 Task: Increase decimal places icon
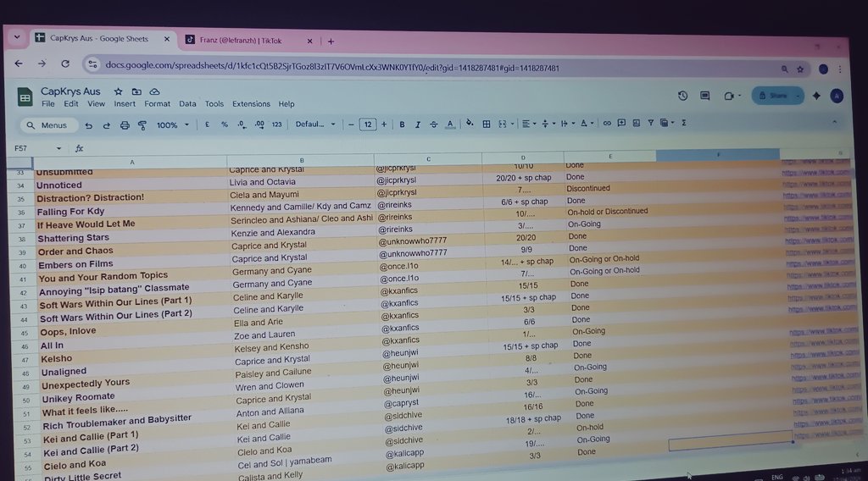point(259,124)
